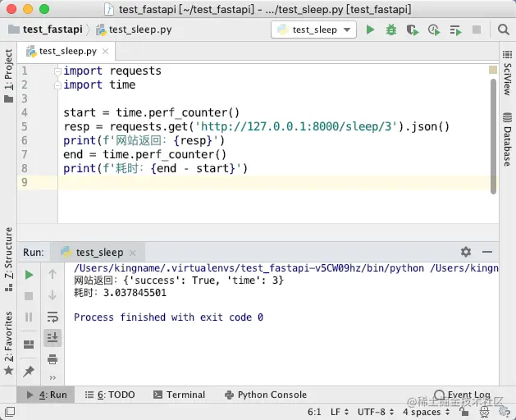516x420 pixels.
Task: Change the UTF-8 file encoding
Action: 376,412
